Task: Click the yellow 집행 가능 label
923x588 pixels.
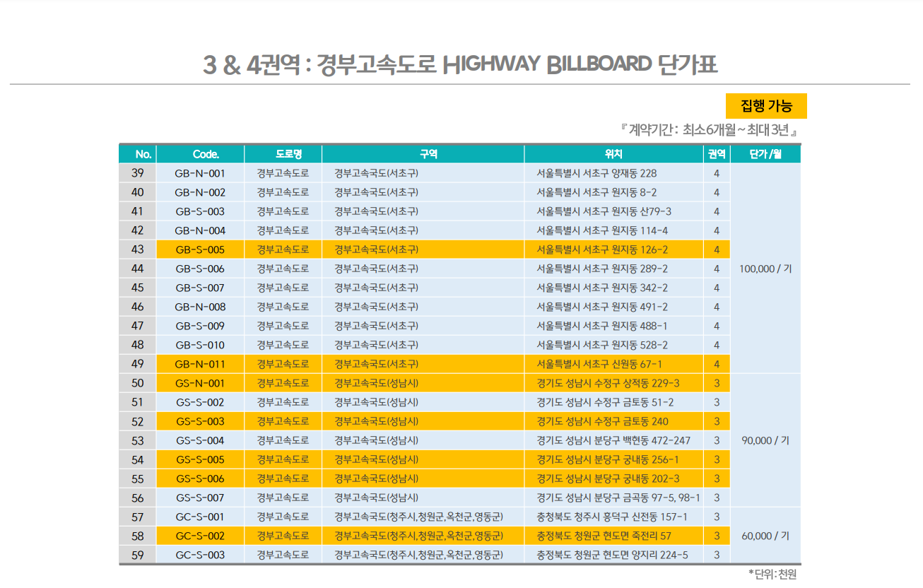Action: [x=766, y=106]
